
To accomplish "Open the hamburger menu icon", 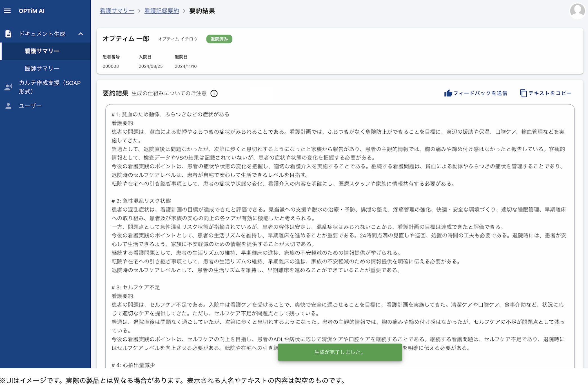I will (x=7, y=11).
